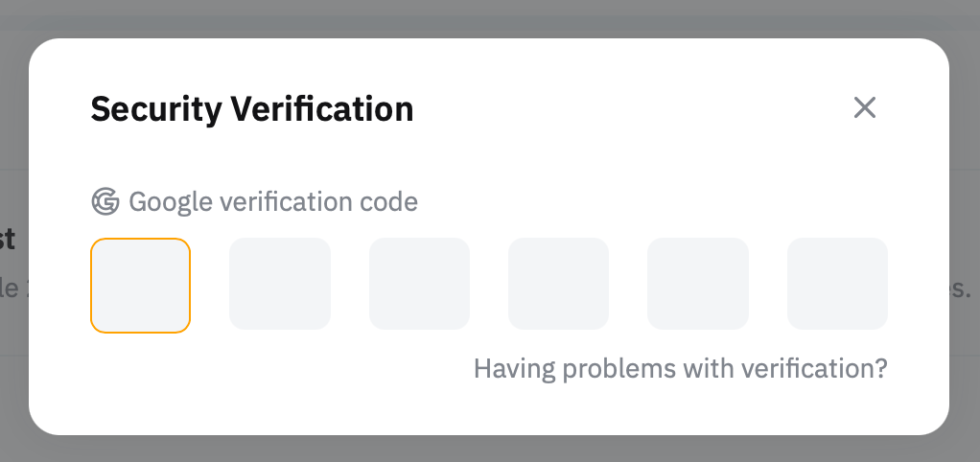
Task: Click the word 'Google' in the code label
Action: pos(171,202)
